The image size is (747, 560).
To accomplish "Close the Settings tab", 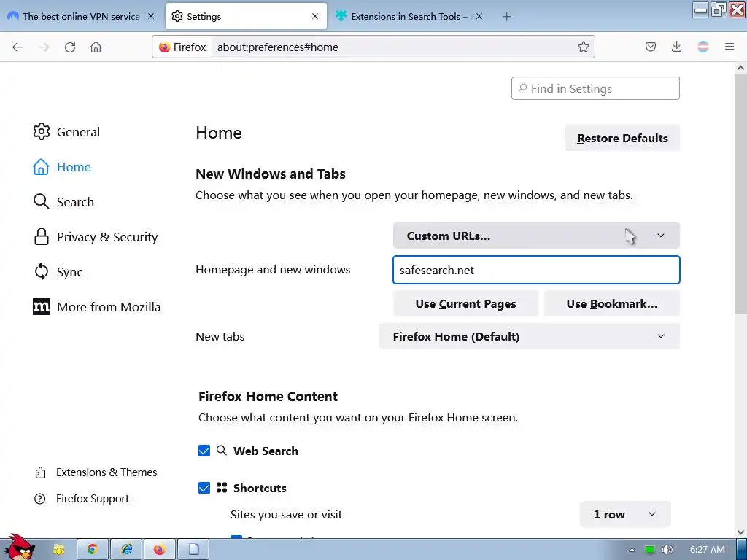I will click(315, 16).
